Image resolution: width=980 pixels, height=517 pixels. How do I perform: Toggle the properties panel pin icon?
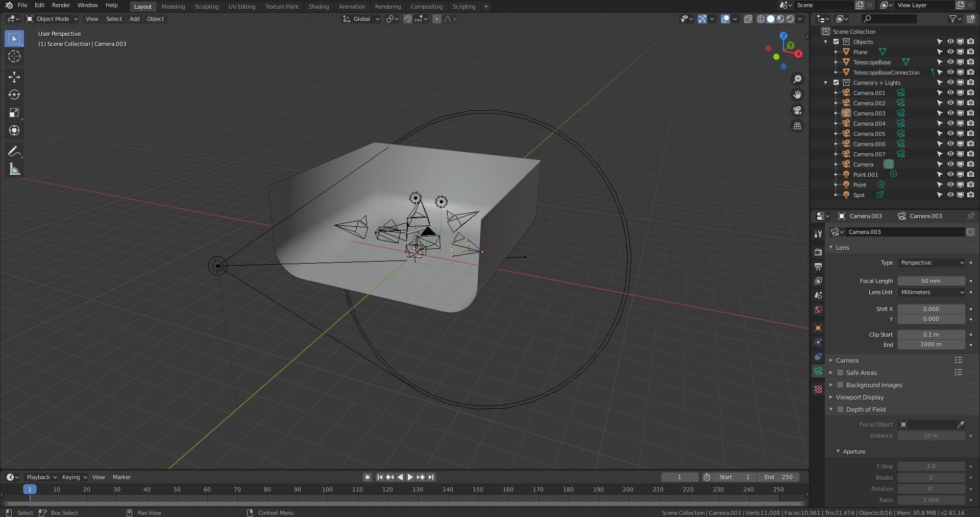[x=970, y=216]
